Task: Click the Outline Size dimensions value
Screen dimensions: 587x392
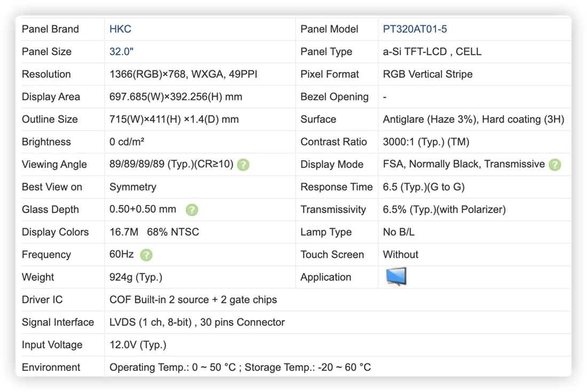Action: click(x=174, y=119)
